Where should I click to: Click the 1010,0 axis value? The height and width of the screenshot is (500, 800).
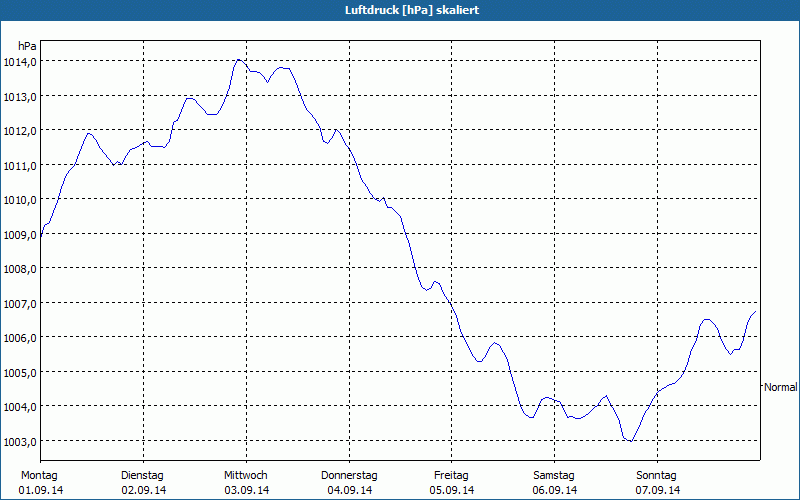click(x=20, y=201)
